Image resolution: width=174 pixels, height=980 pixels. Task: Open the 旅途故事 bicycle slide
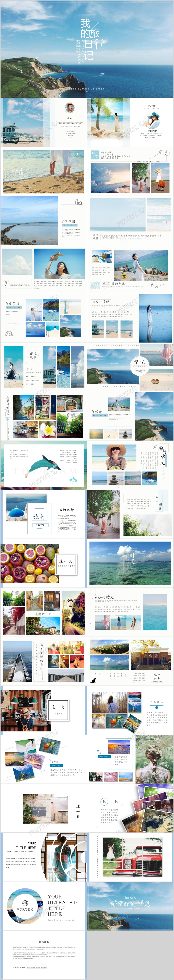pos(43,367)
